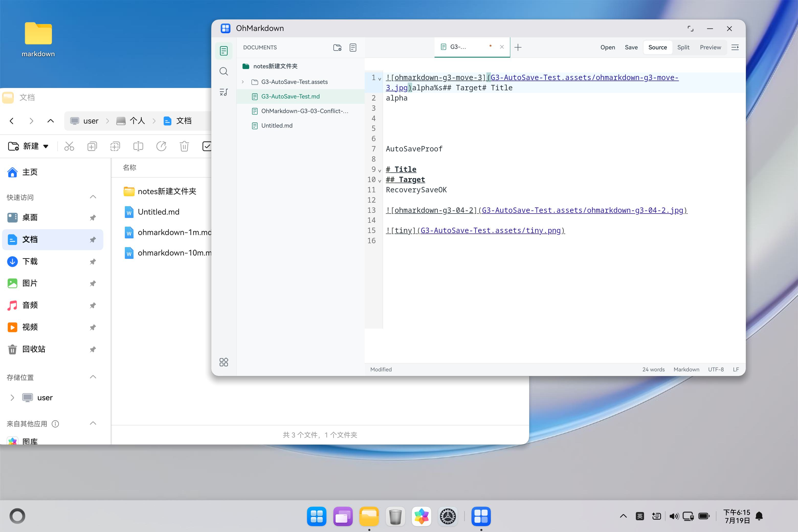
Task: Close the G3 editor tab
Action: coord(502,47)
